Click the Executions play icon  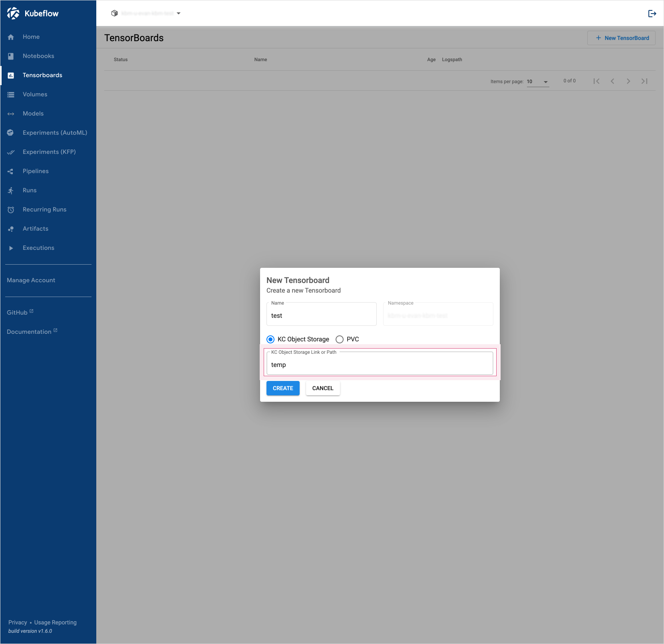11,248
